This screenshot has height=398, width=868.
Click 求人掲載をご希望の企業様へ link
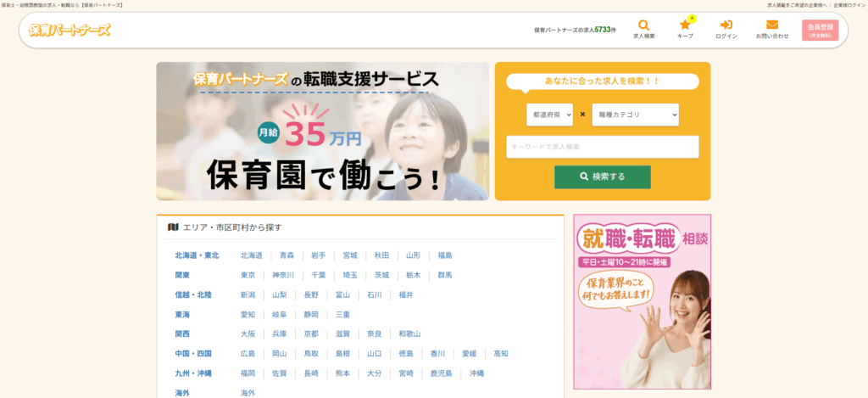(797, 5)
